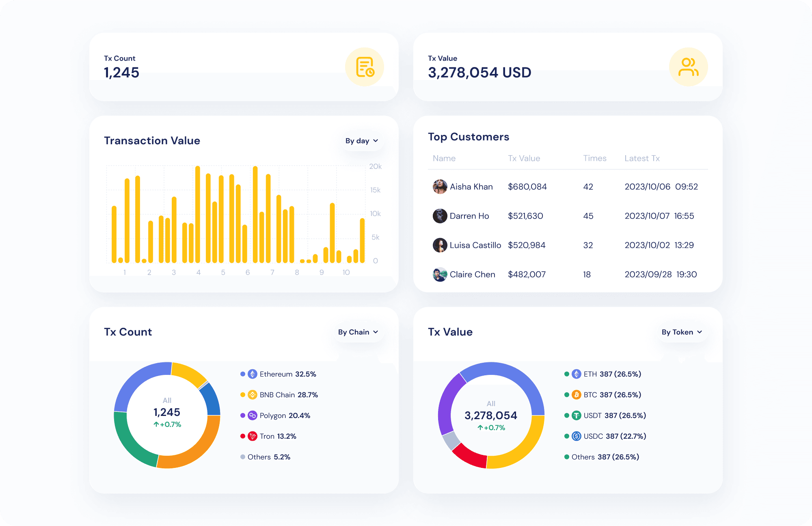Click the BTC 387 (26.5%) legend label
Image resolution: width=812 pixels, height=526 pixels.
(x=612, y=395)
